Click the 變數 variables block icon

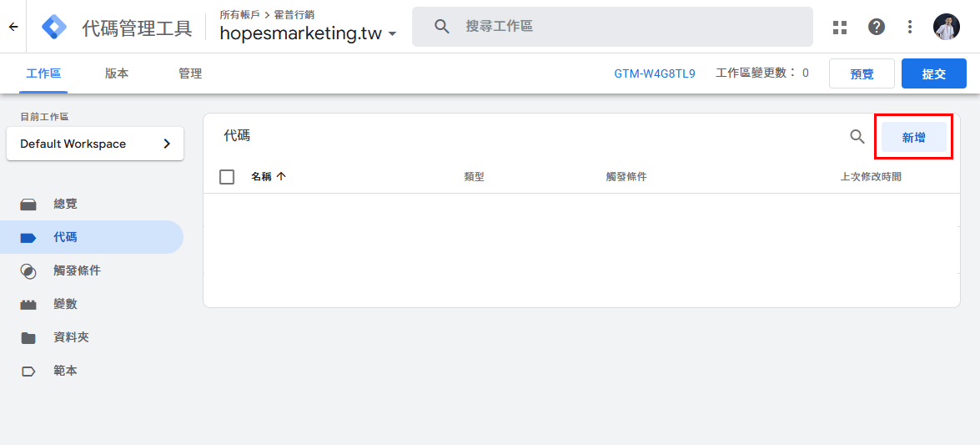point(28,305)
